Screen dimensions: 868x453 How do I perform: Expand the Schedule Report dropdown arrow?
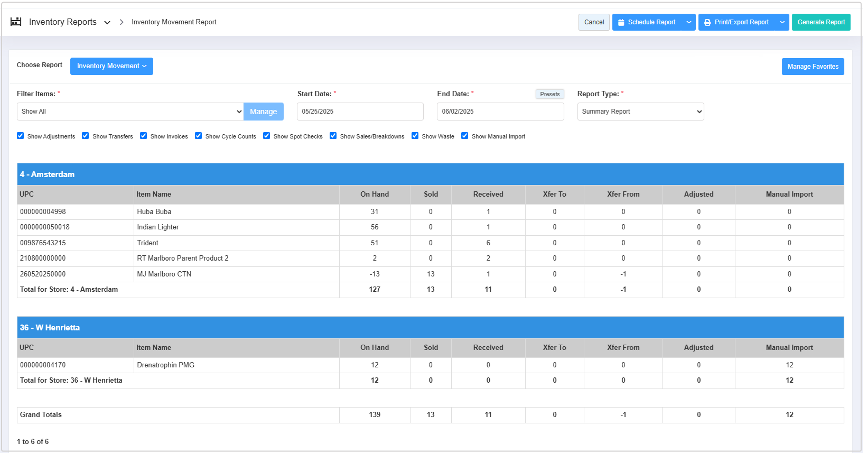pos(688,22)
